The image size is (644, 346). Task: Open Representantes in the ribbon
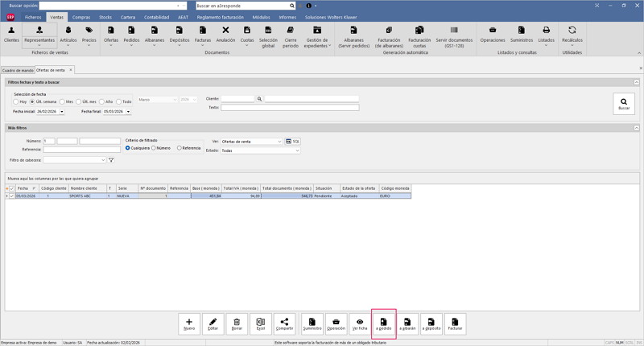point(39,35)
